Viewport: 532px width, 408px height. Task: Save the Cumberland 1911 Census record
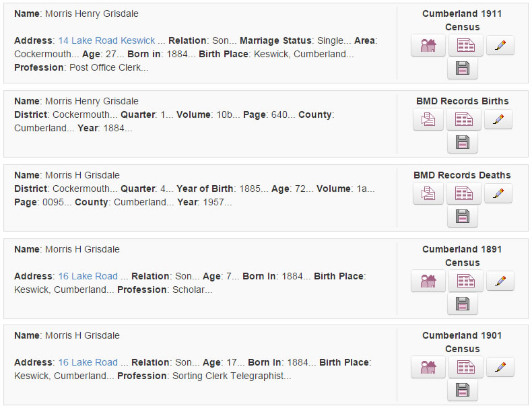click(x=463, y=68)
